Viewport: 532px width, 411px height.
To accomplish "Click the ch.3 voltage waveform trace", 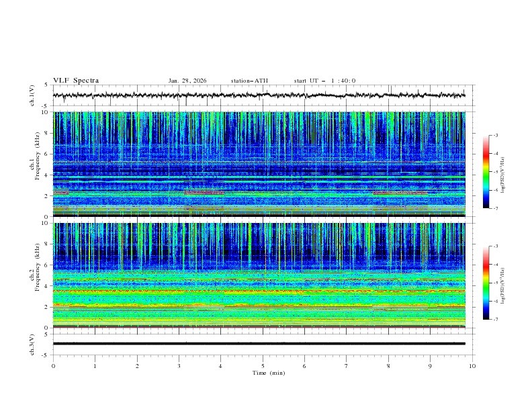I will (x=259, y=344).
